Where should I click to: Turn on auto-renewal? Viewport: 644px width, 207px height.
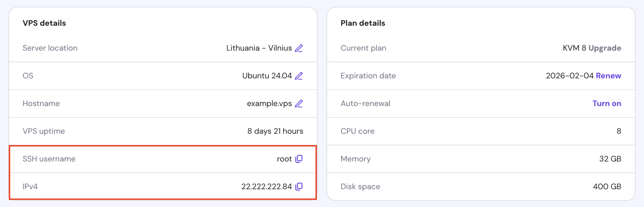607,103
